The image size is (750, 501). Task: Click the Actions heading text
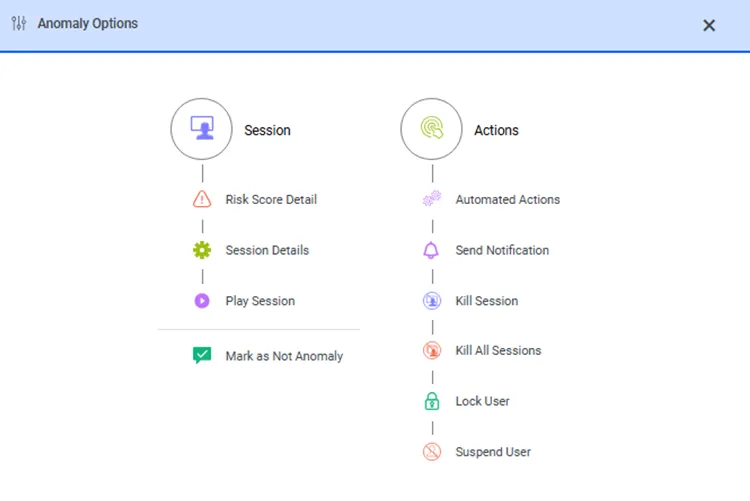coord(496,130)
